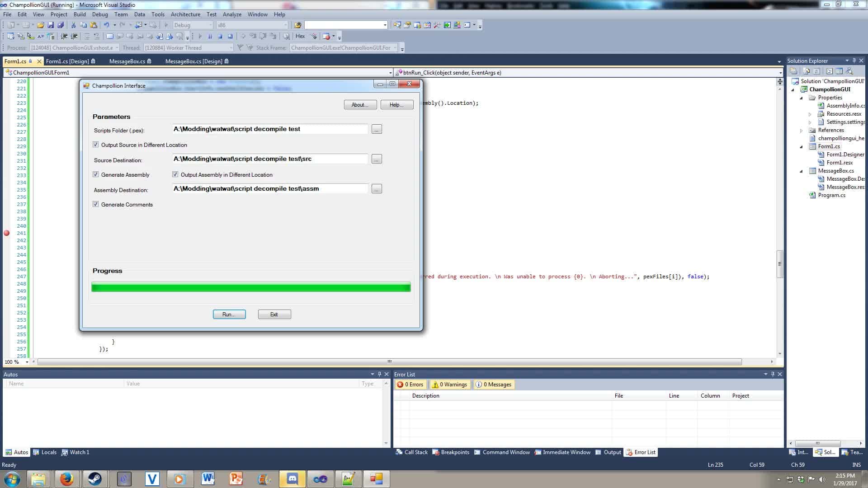Click View Code icon in Solution Explorer

pyautogui.click(x=830, y=71)
